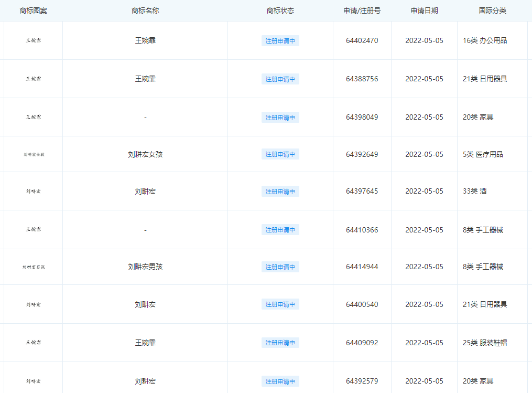Click 21类 日用器具 in row 64388756
The image size is (532, 393).
point(485,79)
